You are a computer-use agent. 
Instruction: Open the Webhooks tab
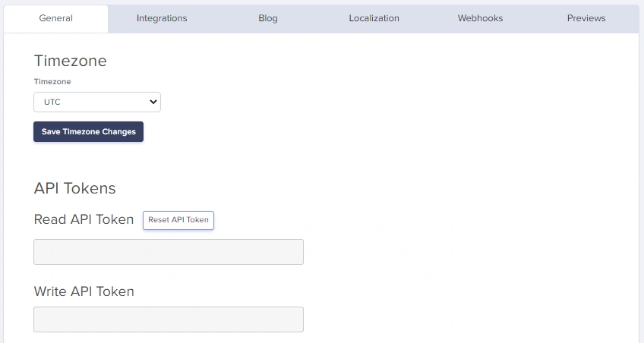pyautogui.click(x=480, y=18)
